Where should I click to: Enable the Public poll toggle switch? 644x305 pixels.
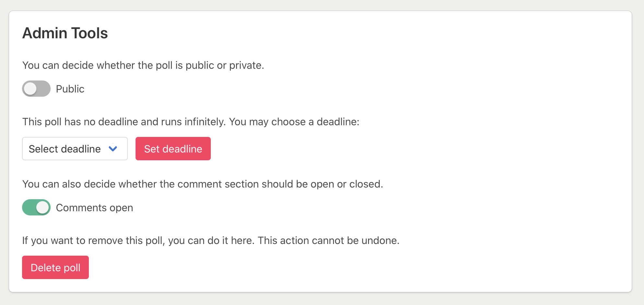pos(36,89)
